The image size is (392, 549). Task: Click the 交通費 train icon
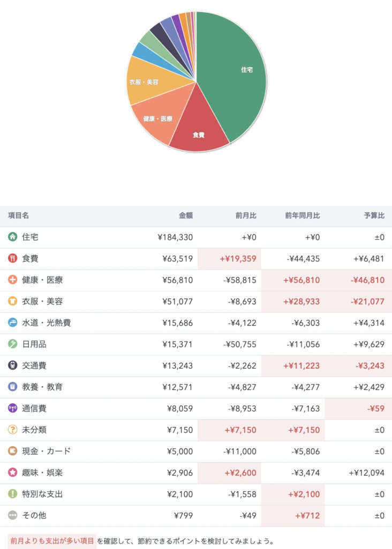pyautogui.click(x=12, y=366)
